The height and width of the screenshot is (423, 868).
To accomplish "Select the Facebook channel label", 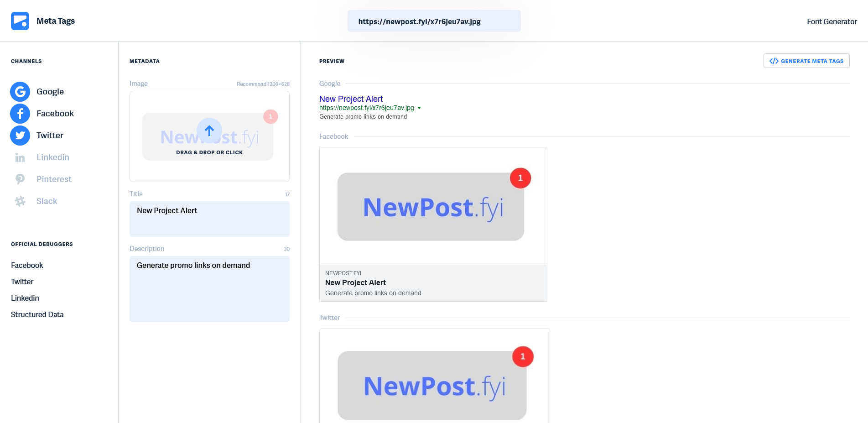I will point(55,114).
